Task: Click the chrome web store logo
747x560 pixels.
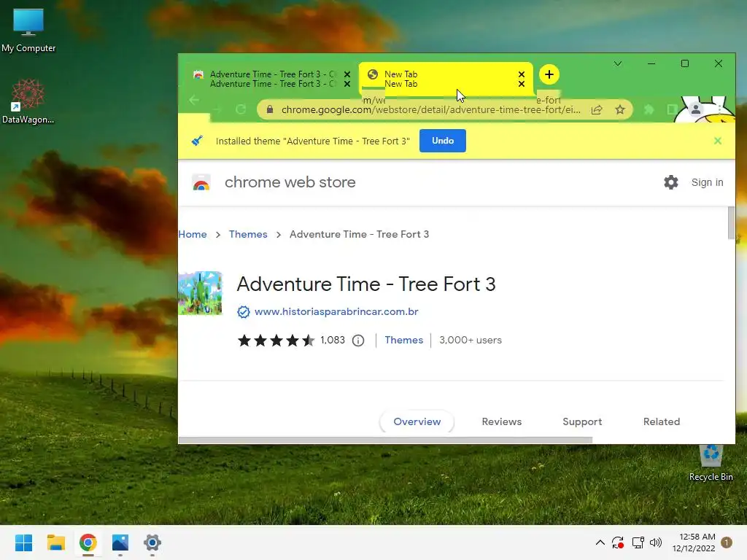Action: click(x=201, y=182)
